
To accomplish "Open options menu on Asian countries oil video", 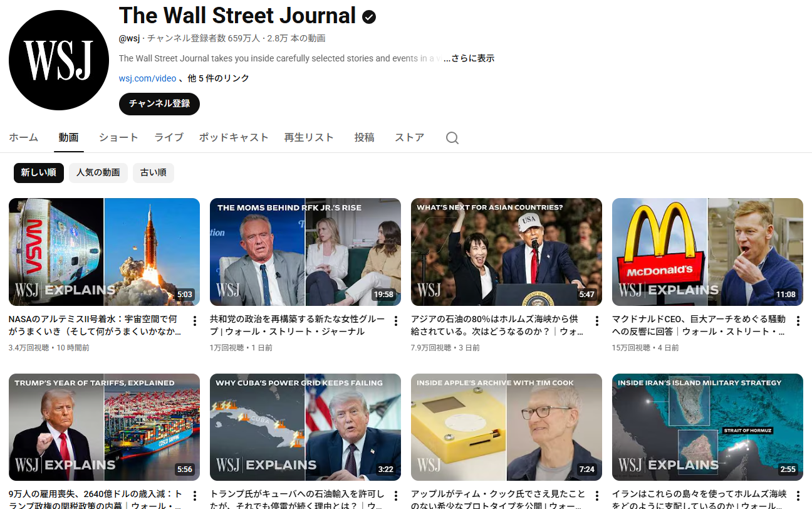I will tap(596, 320).
